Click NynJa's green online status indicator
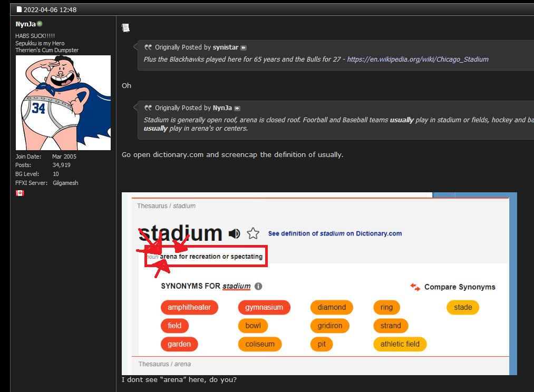The image size is (534, 392). pyautogui.click(x=40, y=24)
